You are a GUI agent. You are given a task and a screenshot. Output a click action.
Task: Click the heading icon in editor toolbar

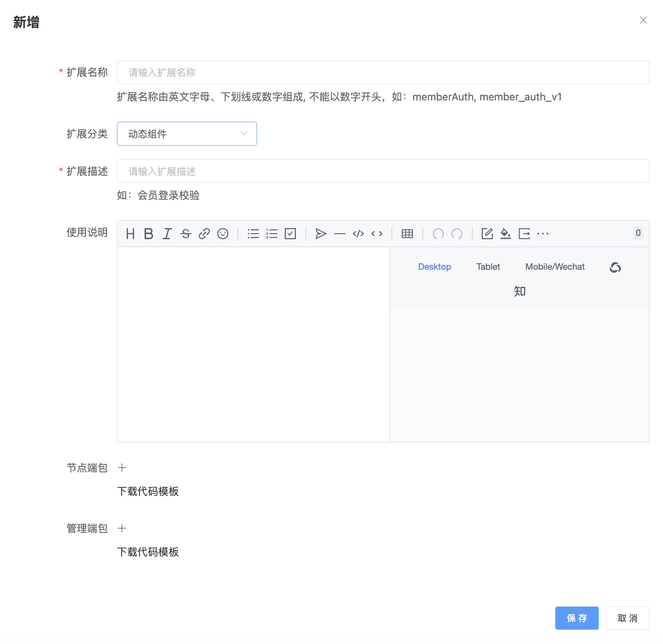point(130,234)
